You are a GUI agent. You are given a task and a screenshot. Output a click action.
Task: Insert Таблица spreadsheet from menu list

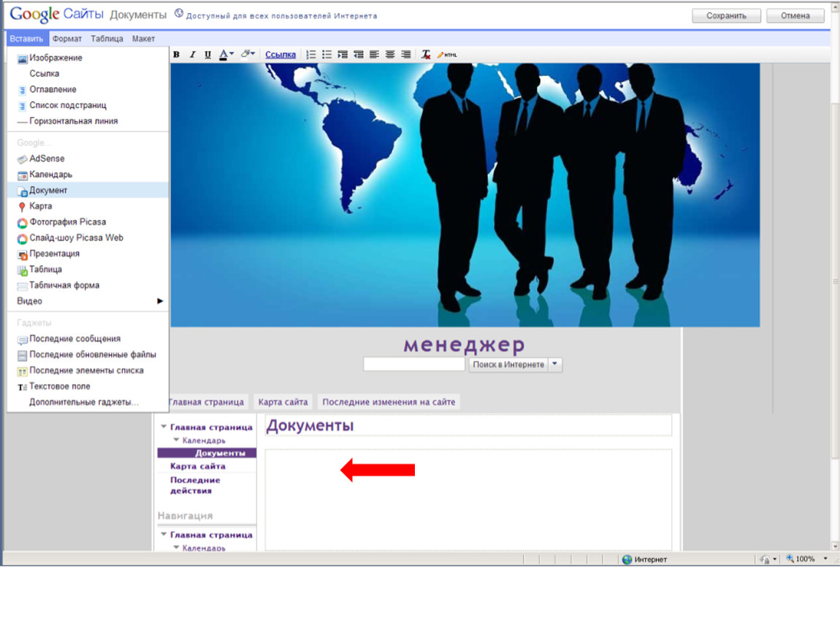(88, 269)
